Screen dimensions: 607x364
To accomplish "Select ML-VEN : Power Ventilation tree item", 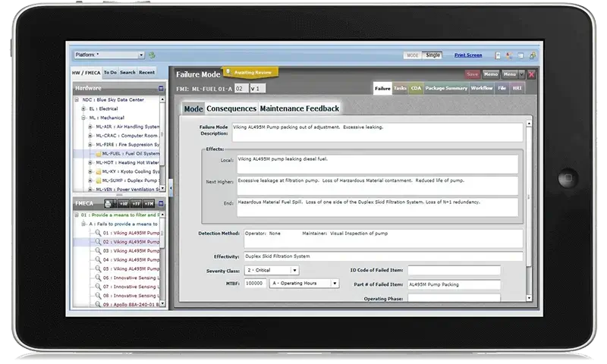I will click(127, 190).
